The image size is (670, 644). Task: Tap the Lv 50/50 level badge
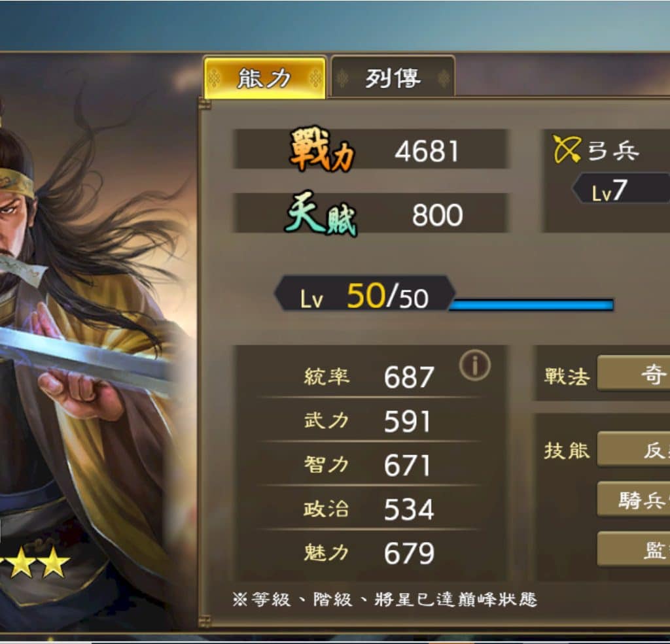(x=364, y=294)
